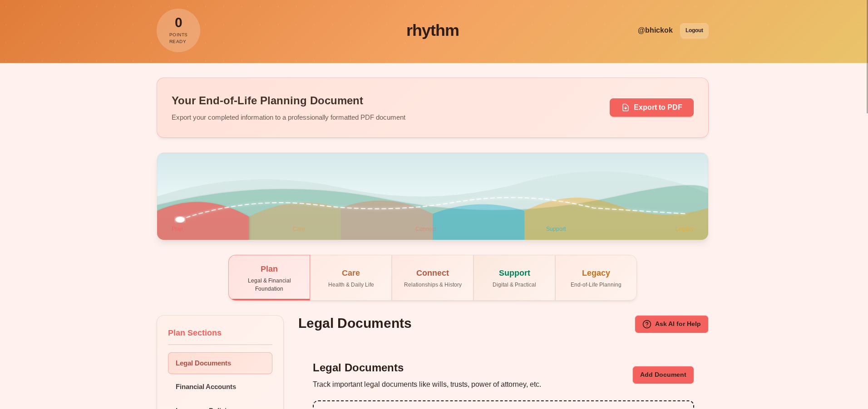Click the Logout button
Image resolution: width=868 pixels, height=409 pixels.
(694, 30)
